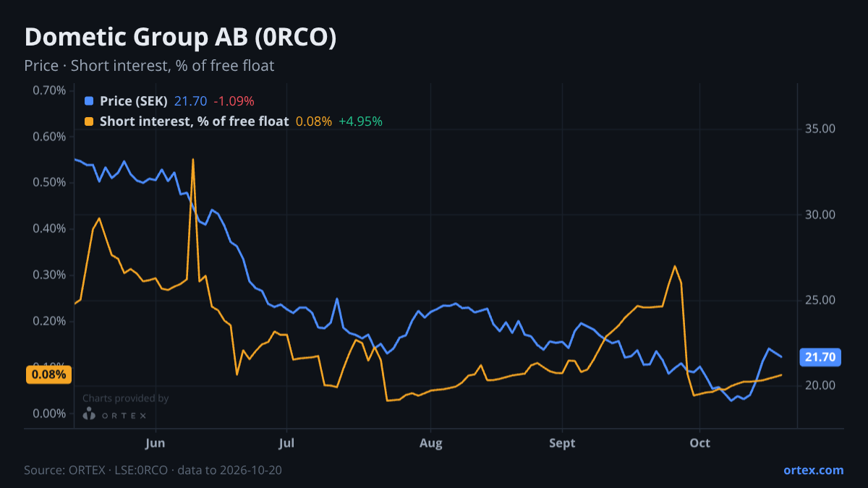
Task: Click the blue Price (SEK) legend swatch
Action: [x=89, y=101]
